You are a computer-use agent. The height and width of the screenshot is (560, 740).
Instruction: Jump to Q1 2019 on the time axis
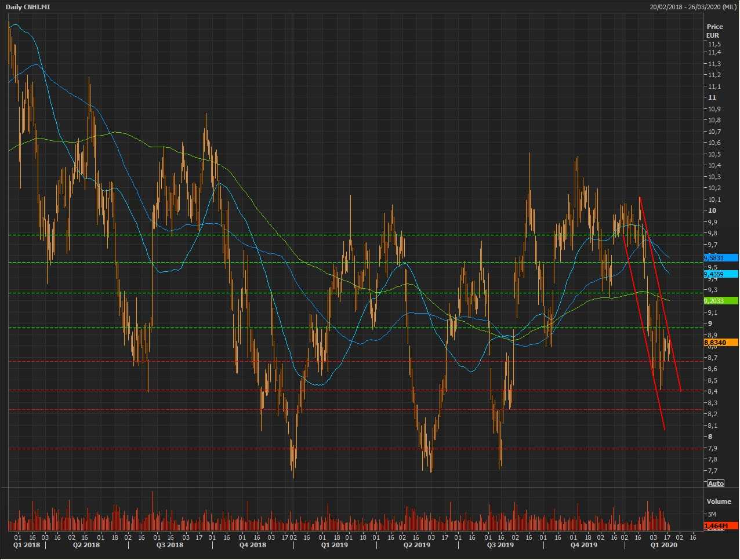tap(335, 545)
